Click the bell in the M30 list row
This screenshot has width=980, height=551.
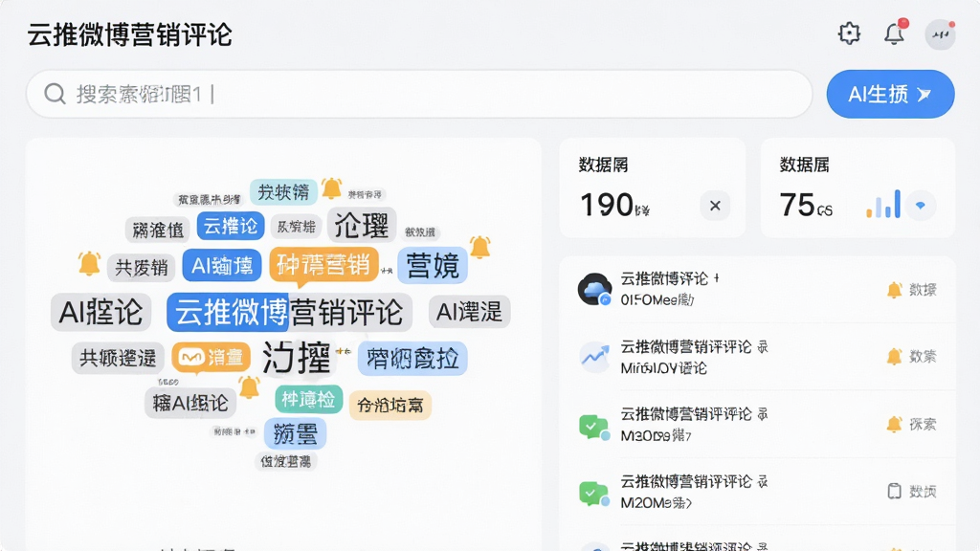[895, 424]
